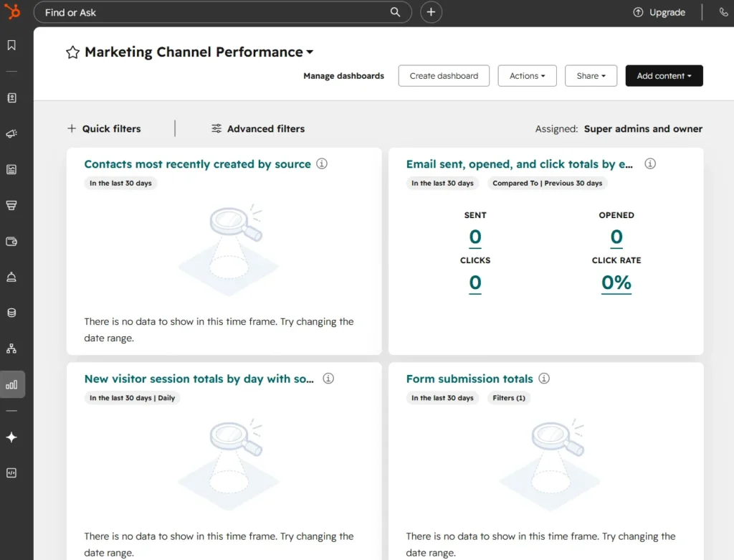
Task: Open the Bookmarks icon in the sidebar
Action: click(11, 44)
